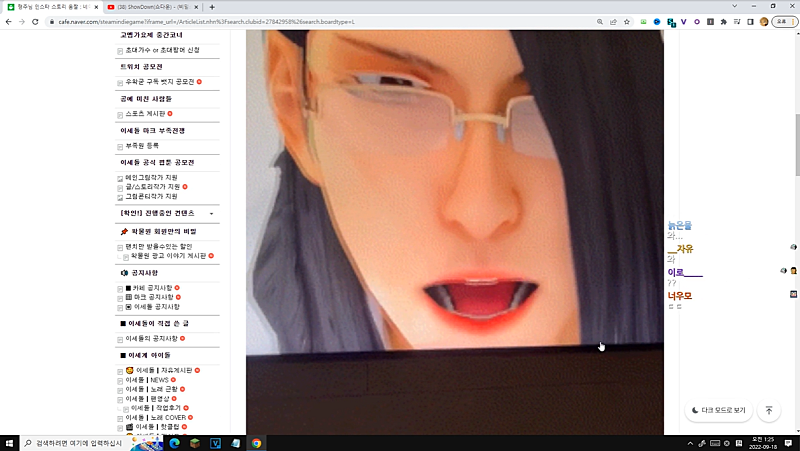This screenshot has width=800, height=451.
Task: Open the 글/스토리작가 지원 board
Action: (153, 187)
